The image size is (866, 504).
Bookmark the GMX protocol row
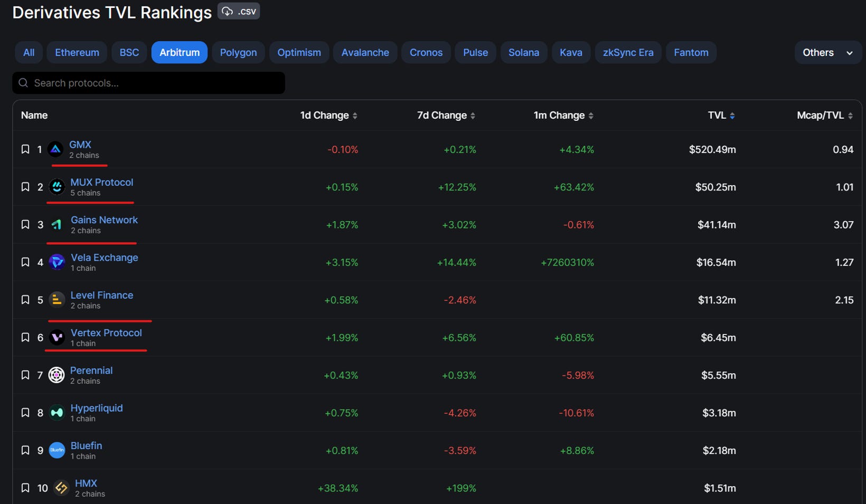coord(25,149)
